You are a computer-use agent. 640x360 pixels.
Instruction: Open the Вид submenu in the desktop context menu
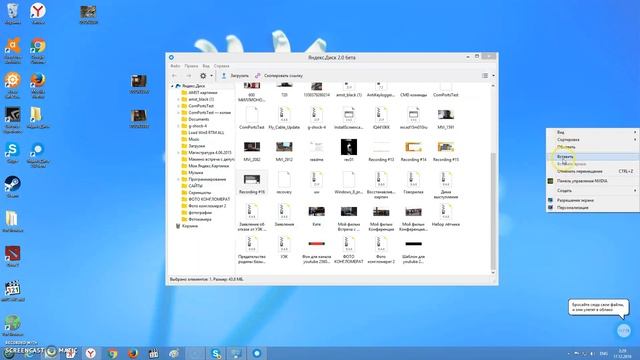(x=593, y=132)
